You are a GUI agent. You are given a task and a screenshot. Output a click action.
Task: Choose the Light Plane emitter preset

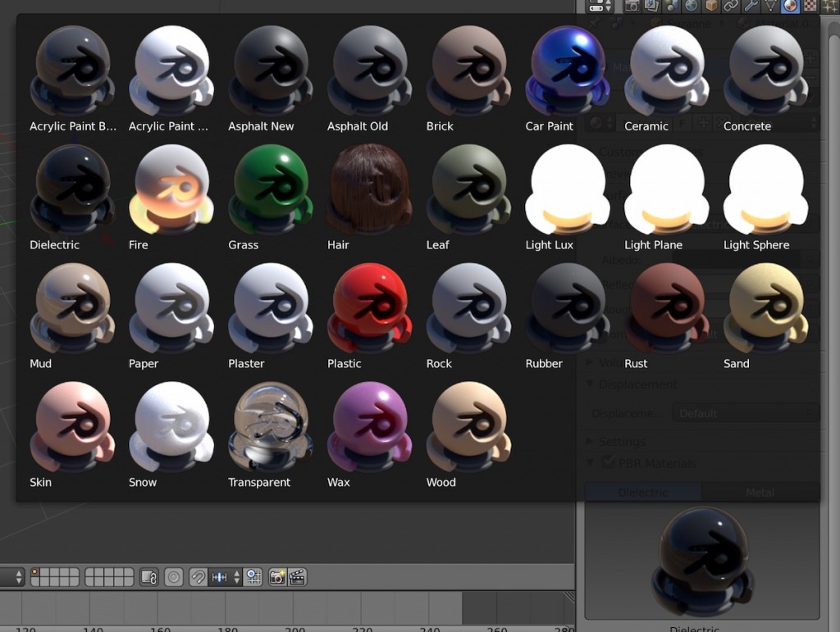(667, 198)
